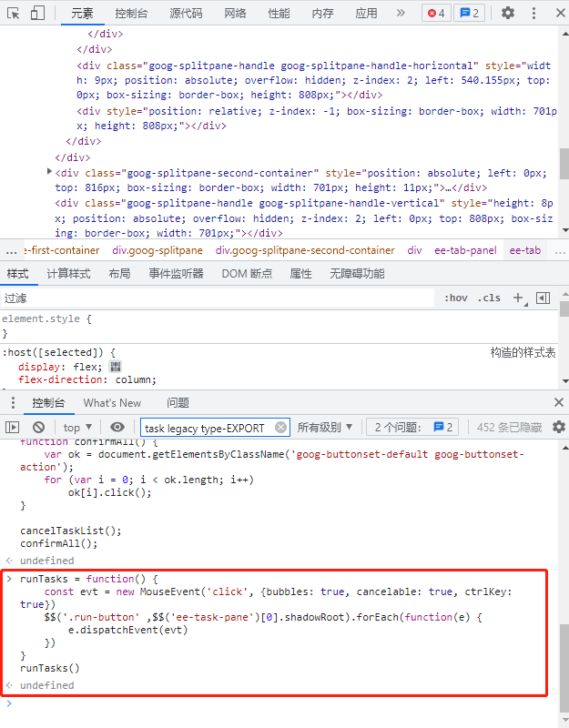Open the 源代码 tab

click(x=186, y=14)
